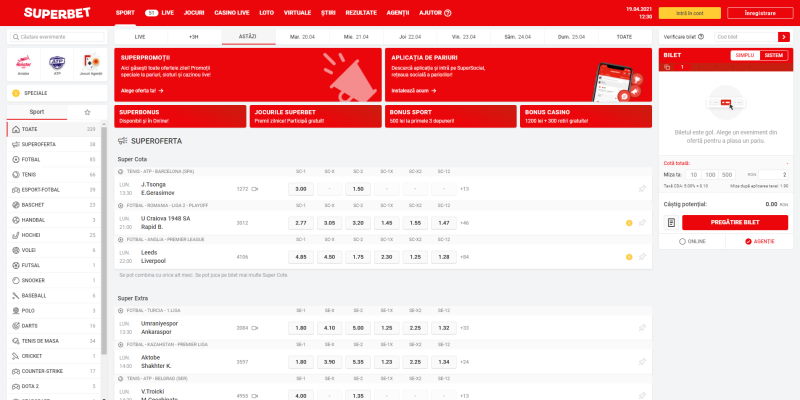
Task: Click the Pregătire Bilet button
Action: pyautogui.click(x=735, y=222)
